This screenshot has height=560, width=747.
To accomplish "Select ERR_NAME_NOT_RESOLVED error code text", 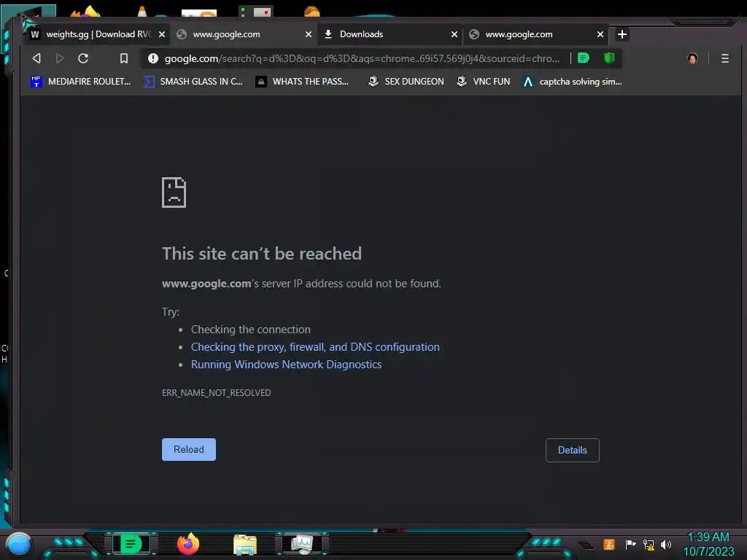I will pos(216,393).
